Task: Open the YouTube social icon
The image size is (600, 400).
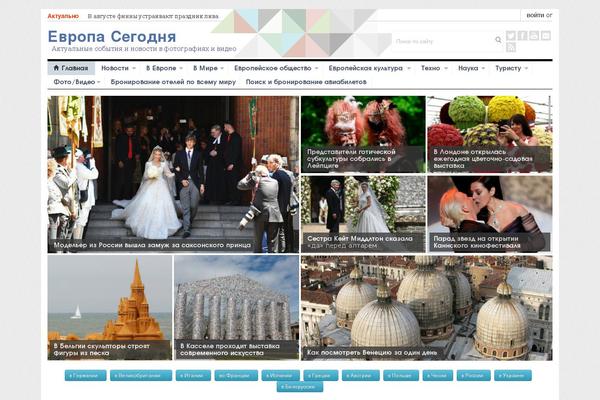Action: coord(534,36)
